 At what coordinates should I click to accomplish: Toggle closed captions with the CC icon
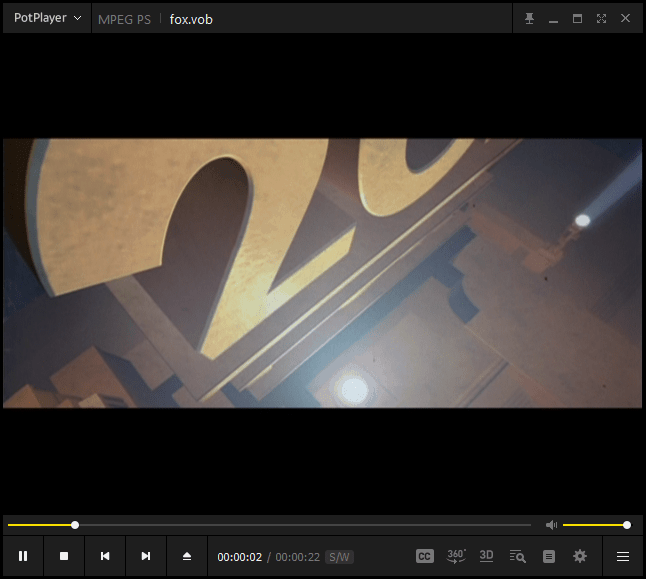425,556
